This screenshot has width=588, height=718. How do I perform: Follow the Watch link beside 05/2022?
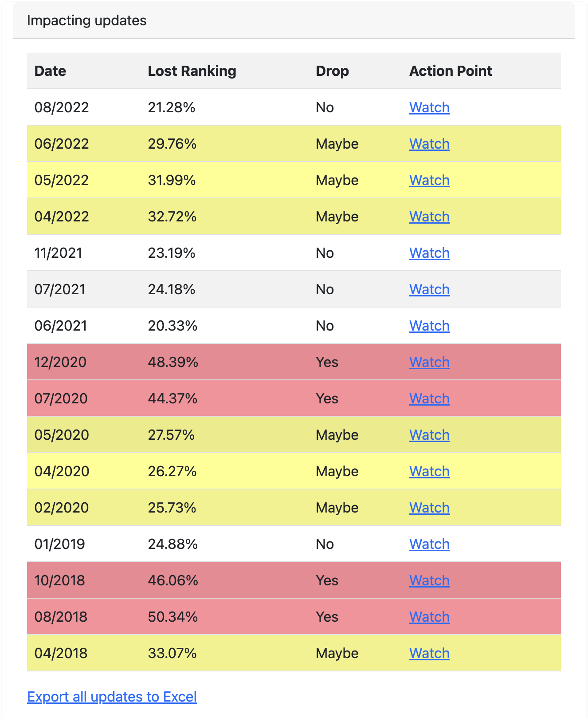(429, 180)
